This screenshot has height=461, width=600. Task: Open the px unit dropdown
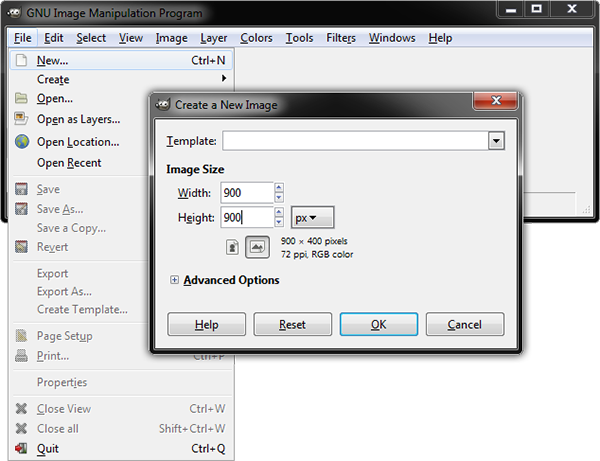coord(312,217)
